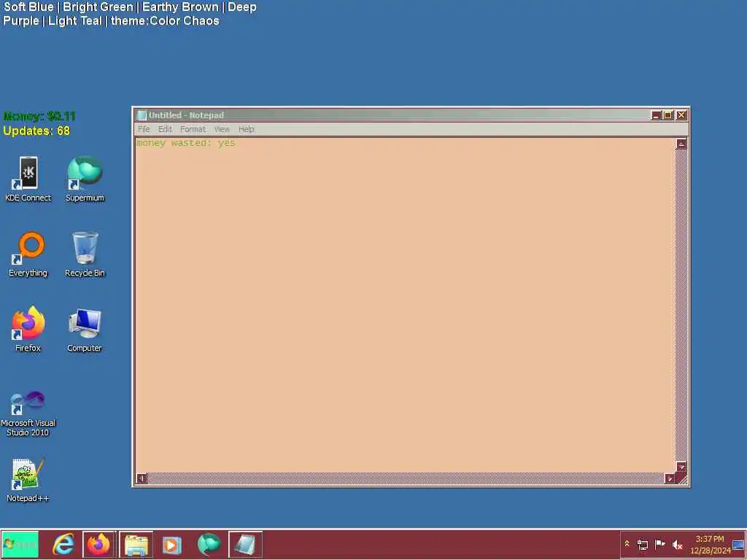
Task: Launch the Supermium desktop shortcut
Action: click(x=85, y=179)
